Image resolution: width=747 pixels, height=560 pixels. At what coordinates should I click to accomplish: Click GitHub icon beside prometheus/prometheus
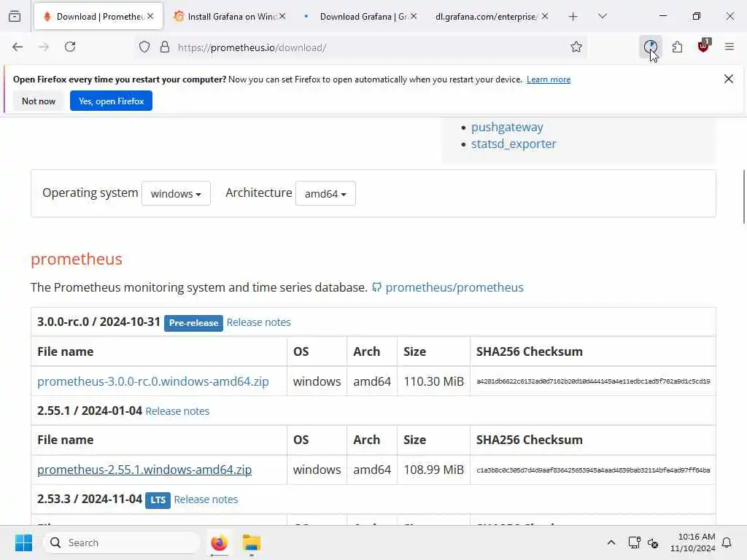tap(377, 287)
